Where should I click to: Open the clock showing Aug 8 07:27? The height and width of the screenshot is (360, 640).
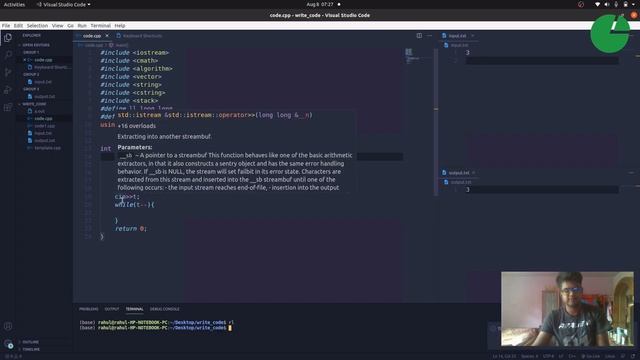click(320, 4)
